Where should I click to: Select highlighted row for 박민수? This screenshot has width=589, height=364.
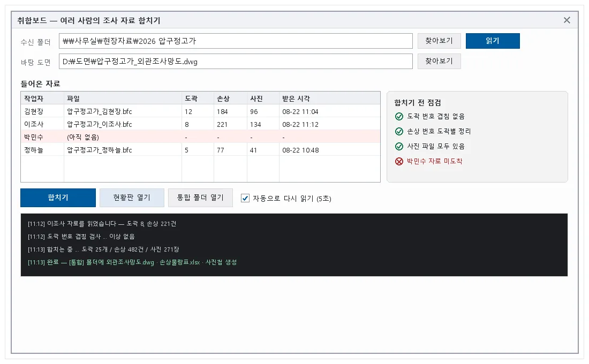(201, 137)
